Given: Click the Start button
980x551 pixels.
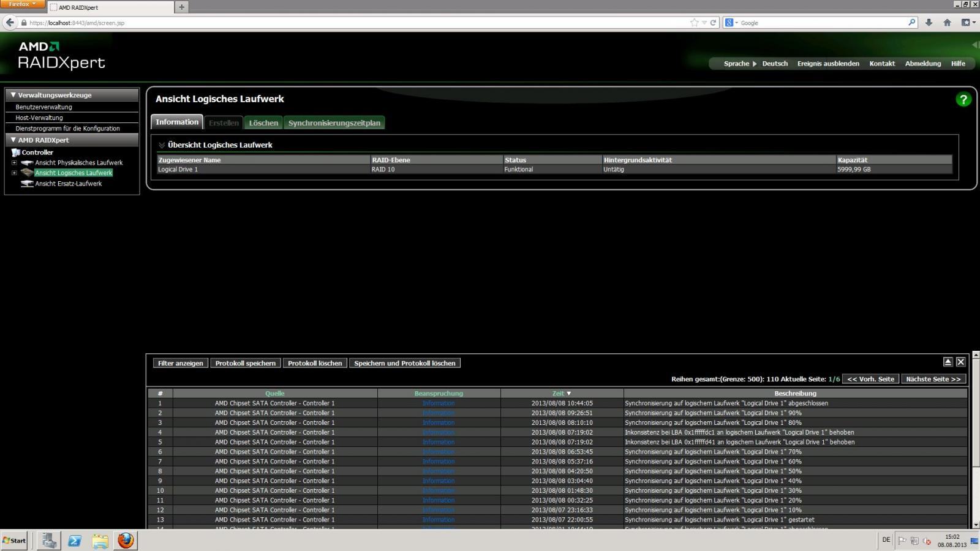Looking at the screenshot, I should click(14, 541).
